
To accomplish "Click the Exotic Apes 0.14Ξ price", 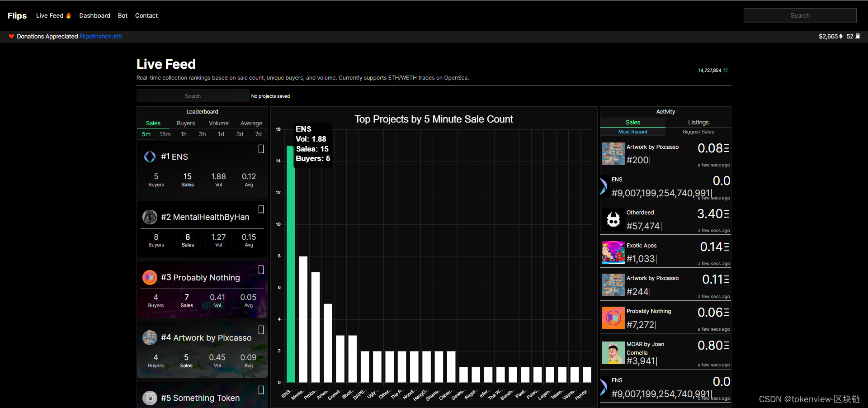I will click(x=714, y=247).
